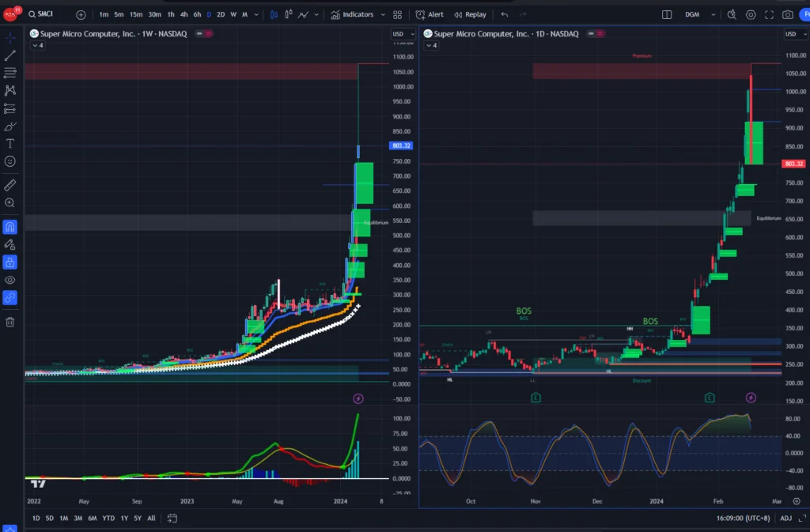Open the Fibonacci/gann lines tool

pos(9,73)
